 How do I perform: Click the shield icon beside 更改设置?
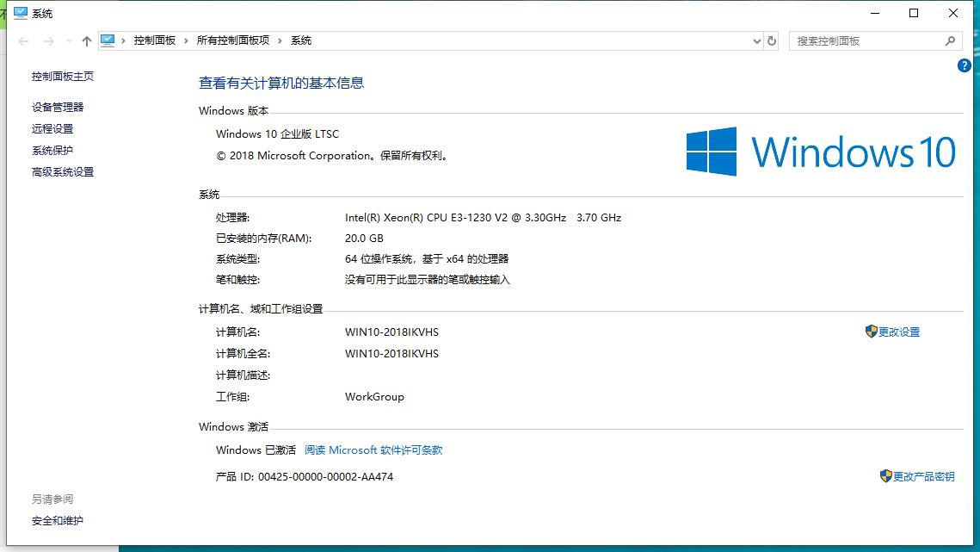[872, 331]
